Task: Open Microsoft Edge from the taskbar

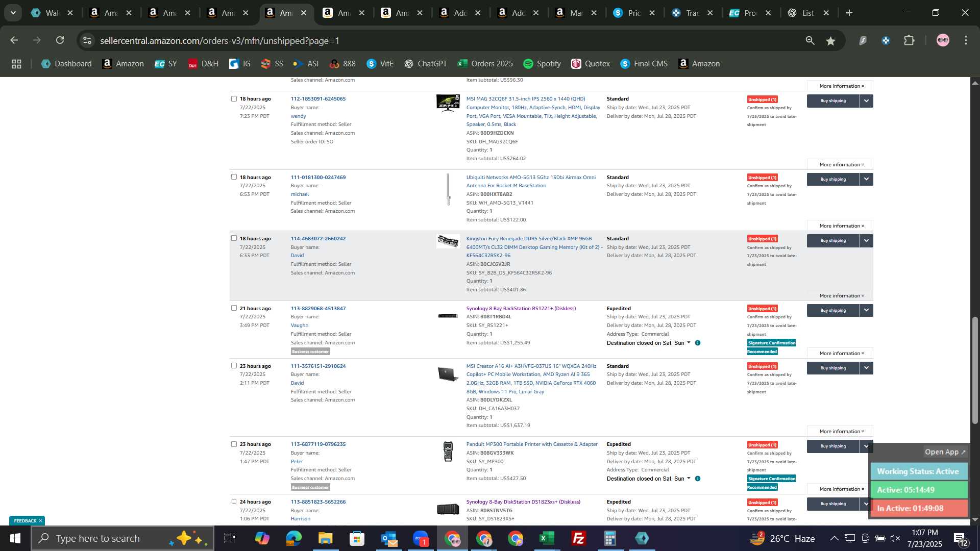Action: [293, 538]
